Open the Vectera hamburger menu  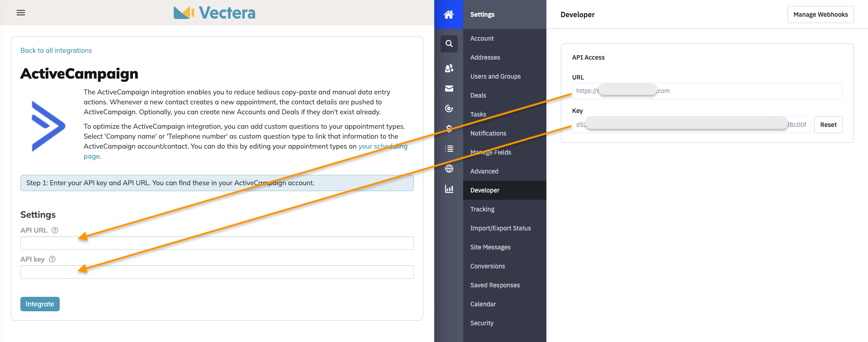(21, 13)
